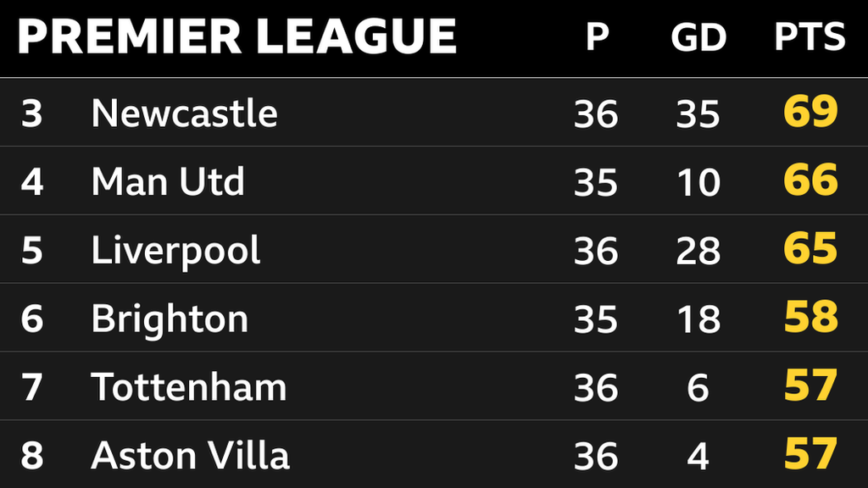Click Tottenham's 57 points value

coord(810,387)
